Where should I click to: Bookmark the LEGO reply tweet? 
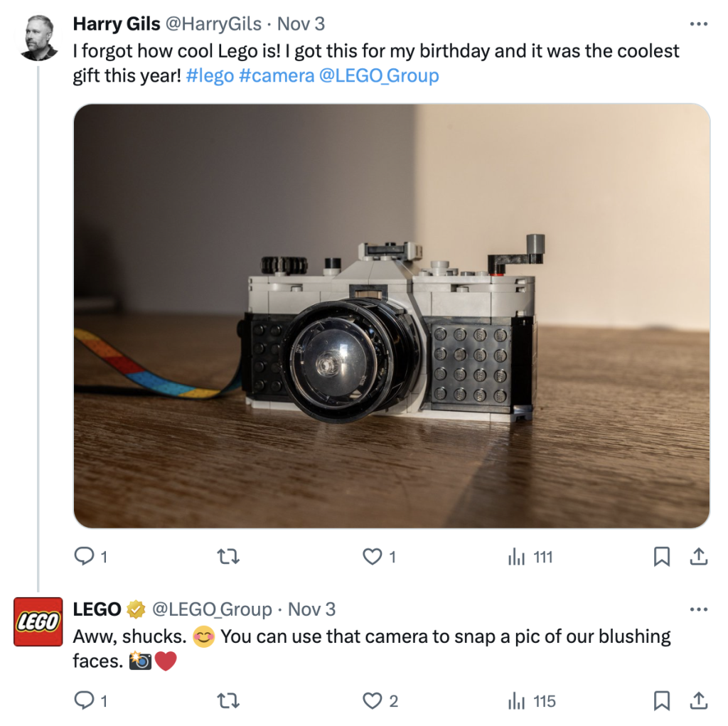point(662,702)
